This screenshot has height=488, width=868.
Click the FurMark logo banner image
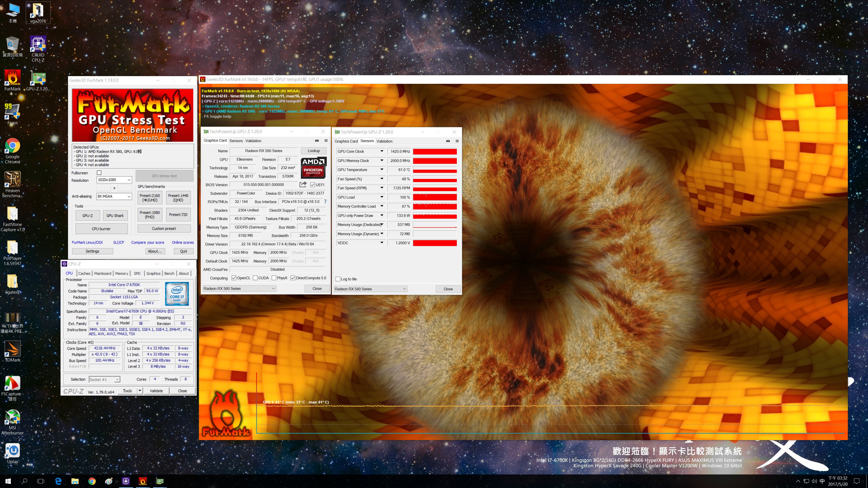pos(133,115)
